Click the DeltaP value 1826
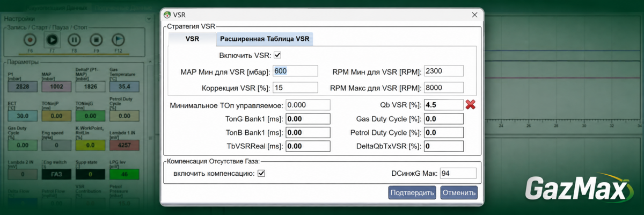 (90, 87)
